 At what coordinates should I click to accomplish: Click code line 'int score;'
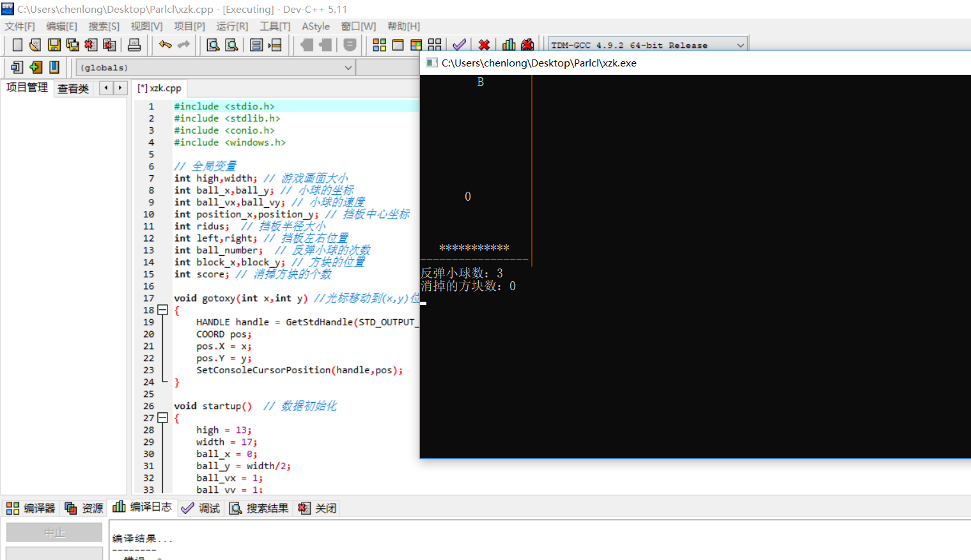(201, 274)
